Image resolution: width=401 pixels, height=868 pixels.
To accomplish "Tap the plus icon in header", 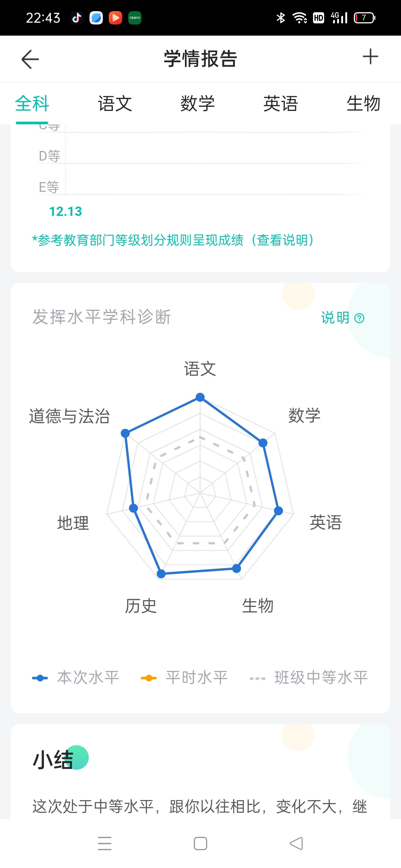I will pos(370,57).
